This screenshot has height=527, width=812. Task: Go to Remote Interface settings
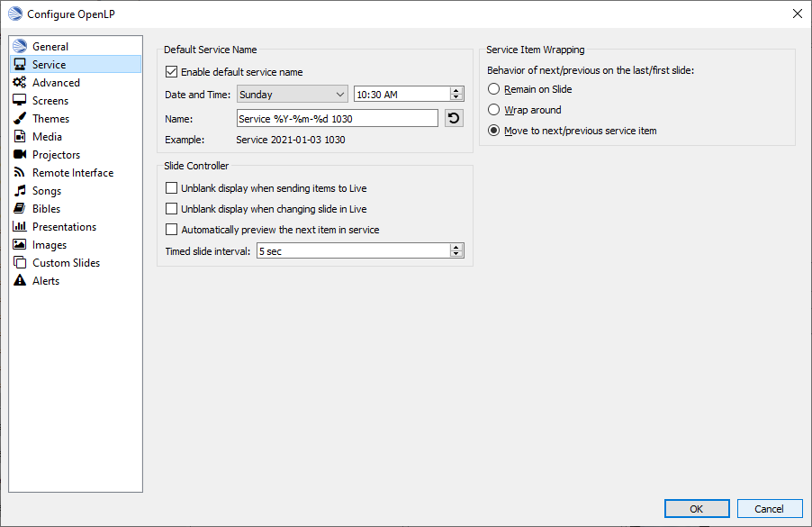tap(76, 173)
